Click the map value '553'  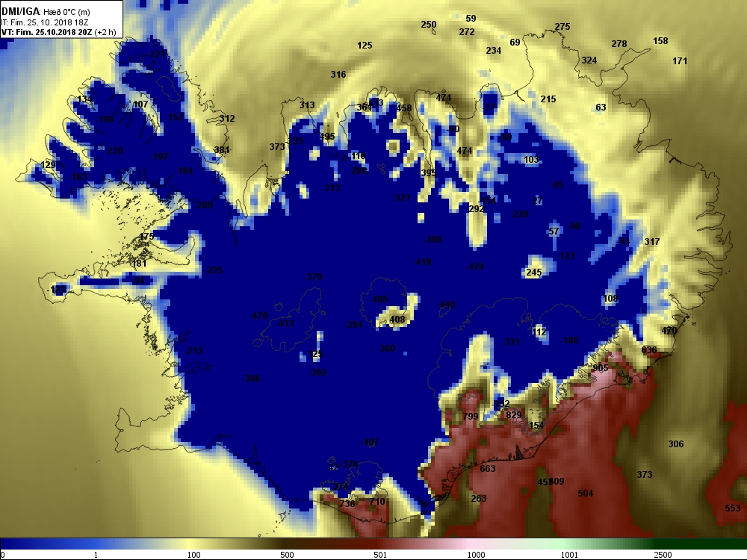point(733,508)
